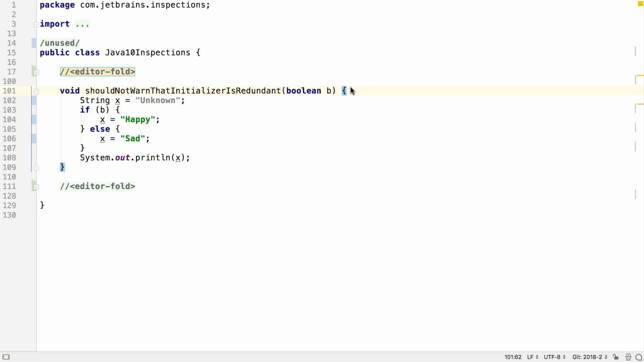Screen dimensions: 644x362
Task: Click line number 108 in the gutter
Action: coord(9,158)
